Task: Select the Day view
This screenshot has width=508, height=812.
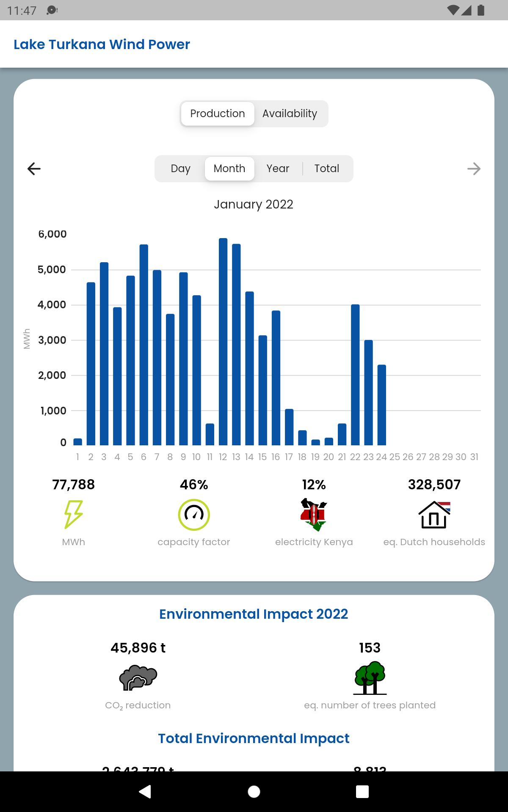Action: pos(181,168)
